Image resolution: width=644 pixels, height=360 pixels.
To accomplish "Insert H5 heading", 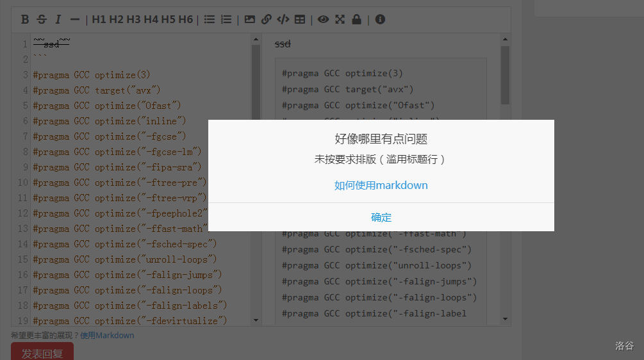I will (x=168, y=19).
